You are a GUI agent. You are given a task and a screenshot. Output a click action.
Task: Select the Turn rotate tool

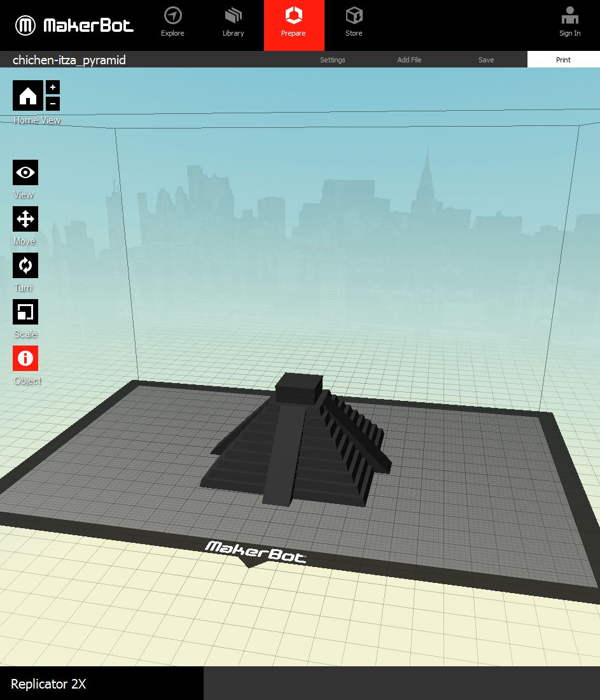pos(25,265)
